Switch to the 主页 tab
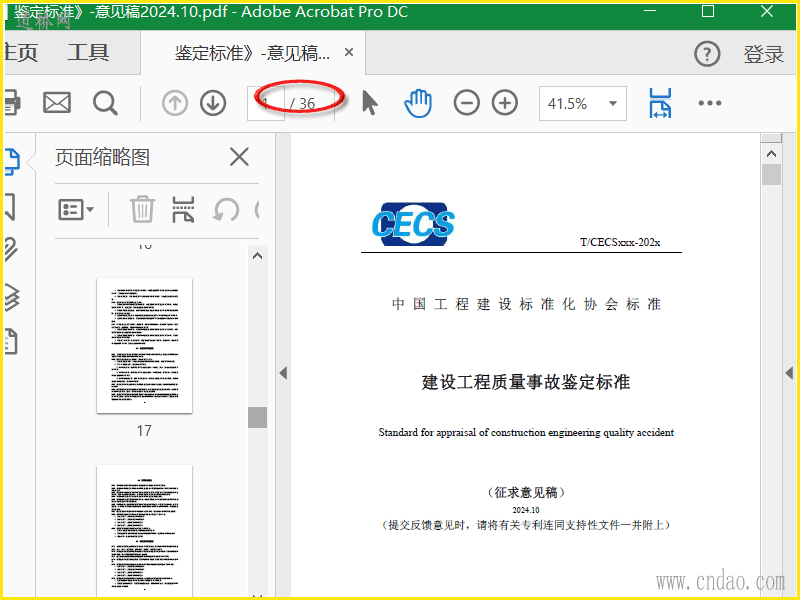The image size is (800, 600). tap(21, 53)
